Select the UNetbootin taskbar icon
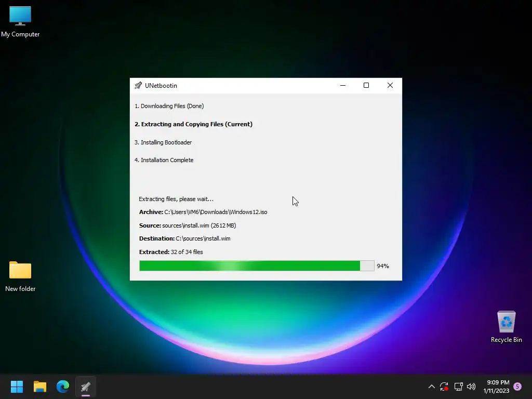 (86, 387)
